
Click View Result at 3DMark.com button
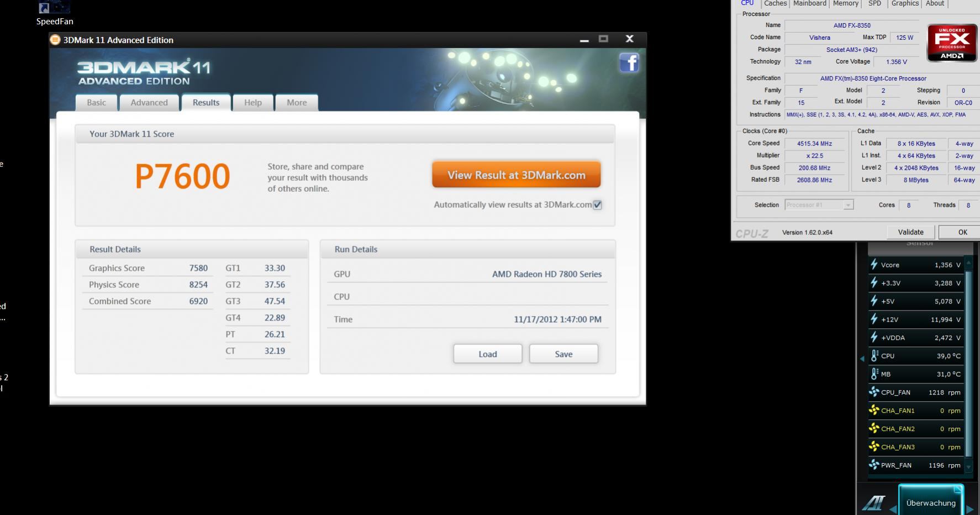click(x=517, y=175)
